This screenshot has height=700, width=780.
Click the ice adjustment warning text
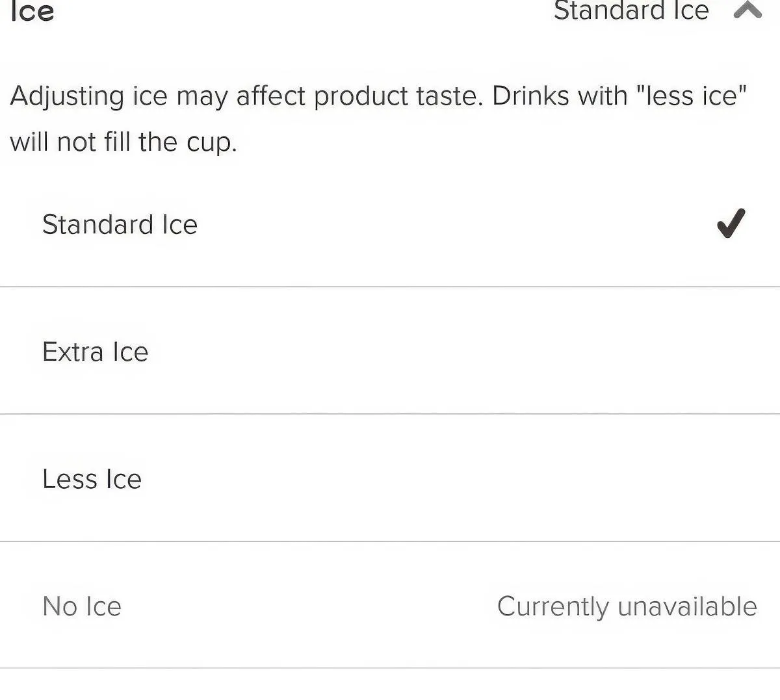(x=378, y=96)
